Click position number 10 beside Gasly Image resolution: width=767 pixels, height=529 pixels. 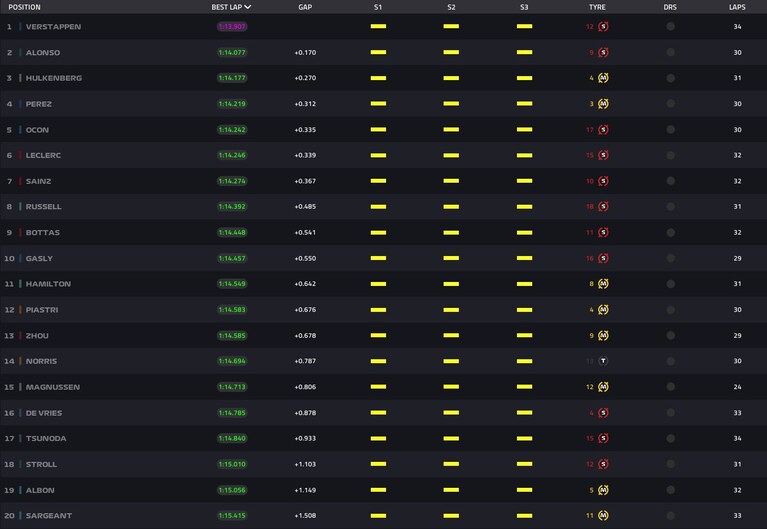tap(9, 258)
